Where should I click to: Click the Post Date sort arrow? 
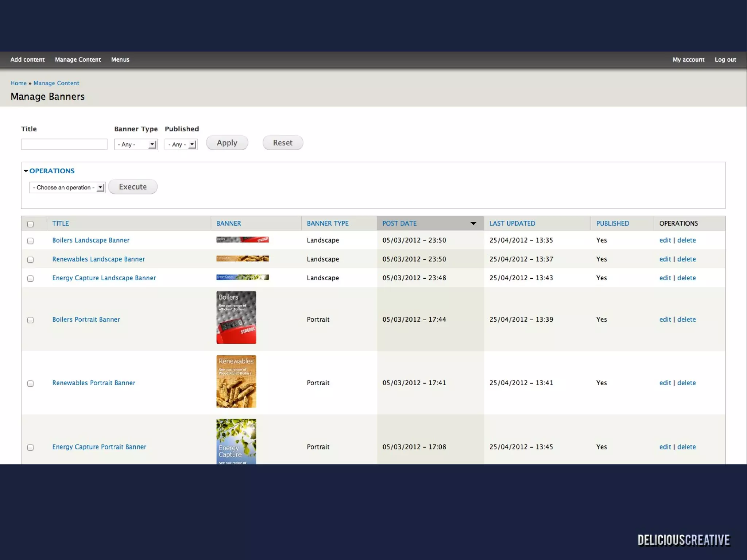(x=473, y=223)
